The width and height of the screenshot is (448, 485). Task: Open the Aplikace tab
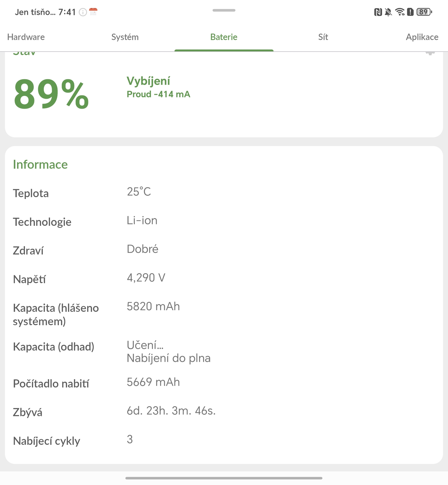pos(422,37)
